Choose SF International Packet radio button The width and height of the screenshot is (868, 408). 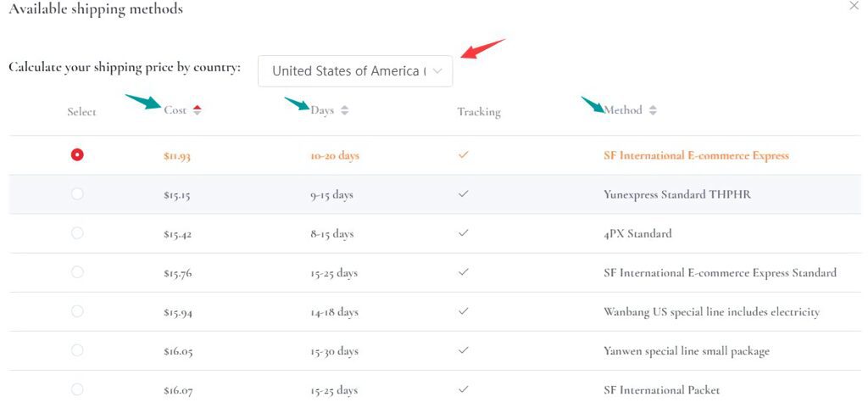77,389
